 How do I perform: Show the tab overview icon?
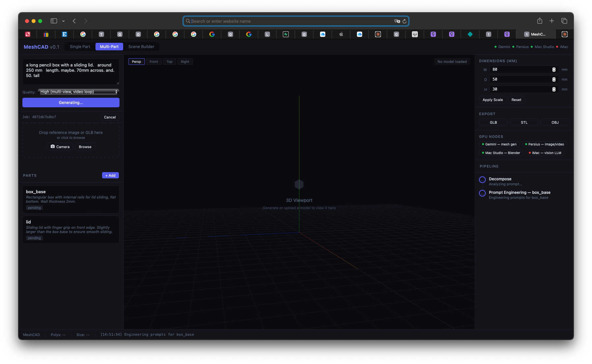pos(564,21)
